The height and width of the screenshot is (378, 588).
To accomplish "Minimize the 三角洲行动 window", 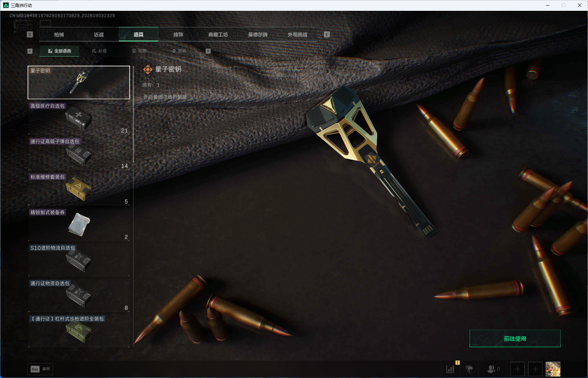I will (548, 5).
